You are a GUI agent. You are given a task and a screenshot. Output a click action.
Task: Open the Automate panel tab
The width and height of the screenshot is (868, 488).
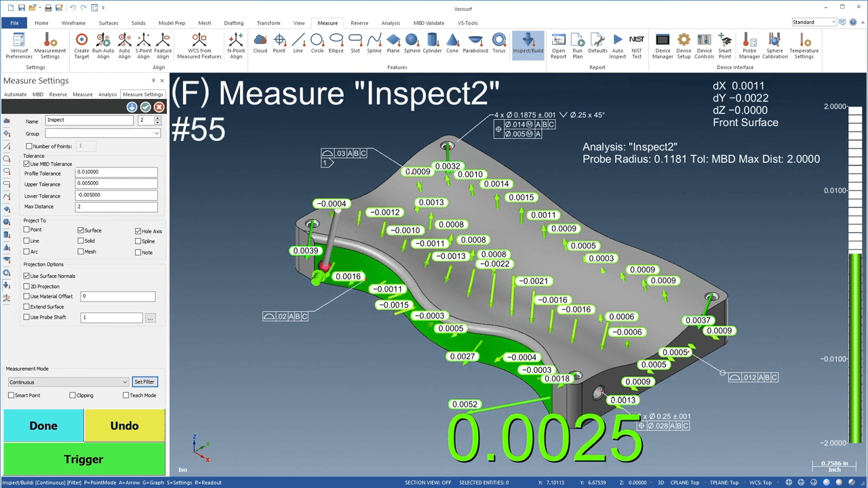pyautogui.click(x=16, y=94)
